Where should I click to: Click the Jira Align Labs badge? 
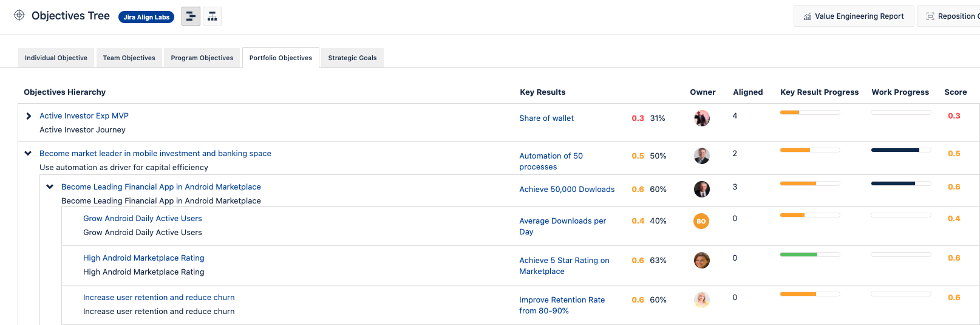coord(146,17)
